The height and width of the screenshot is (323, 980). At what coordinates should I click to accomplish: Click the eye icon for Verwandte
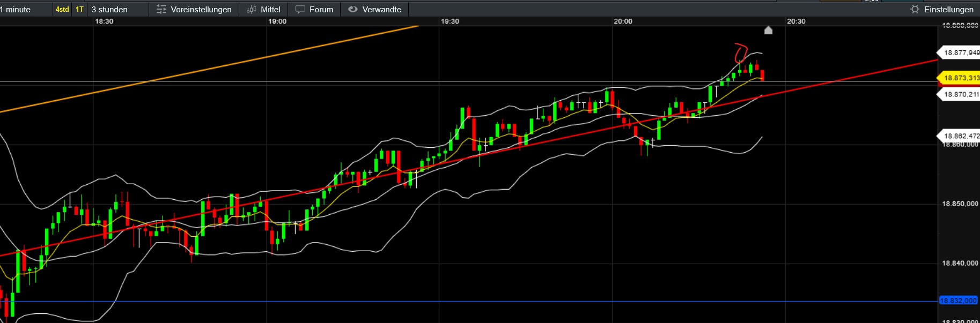[353, 9]
